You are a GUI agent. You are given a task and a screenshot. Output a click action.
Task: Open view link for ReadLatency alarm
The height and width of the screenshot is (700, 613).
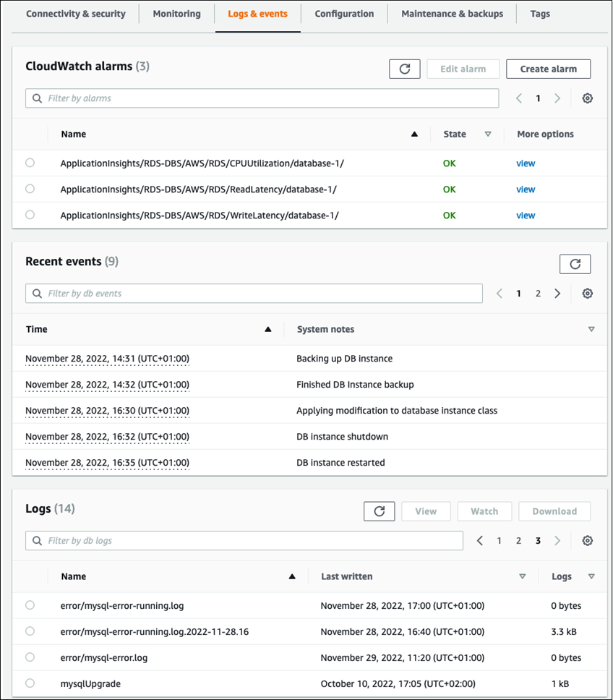[x=526, y=189]
